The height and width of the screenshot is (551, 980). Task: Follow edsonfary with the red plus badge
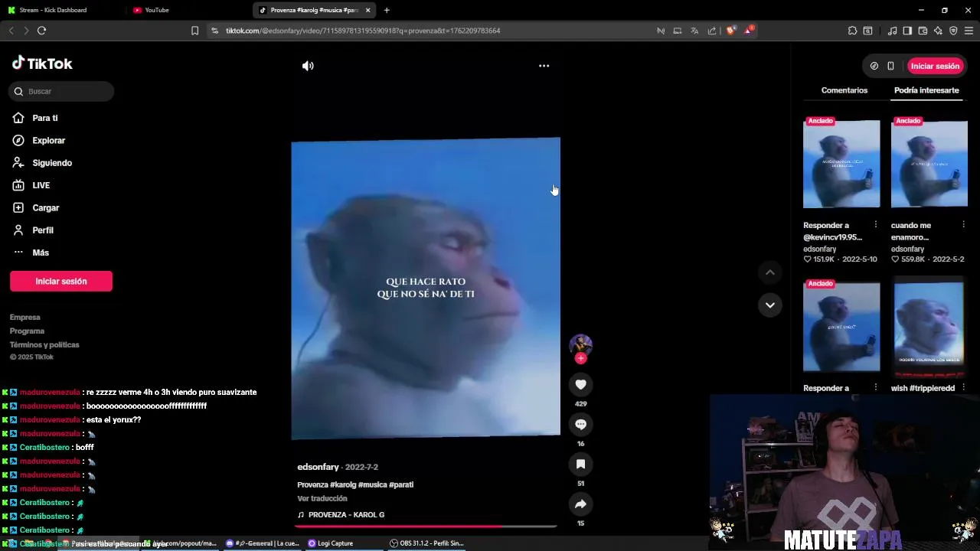[x=580, y=358]
